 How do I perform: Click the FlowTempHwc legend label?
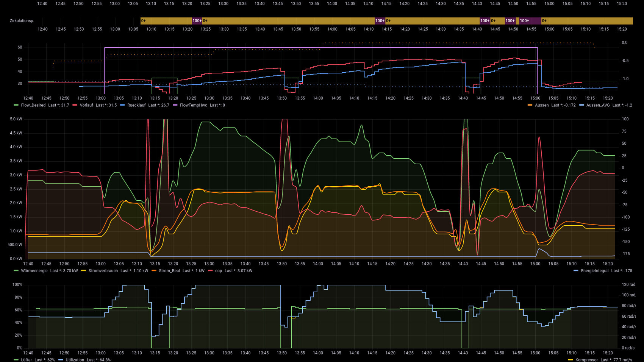193,105
